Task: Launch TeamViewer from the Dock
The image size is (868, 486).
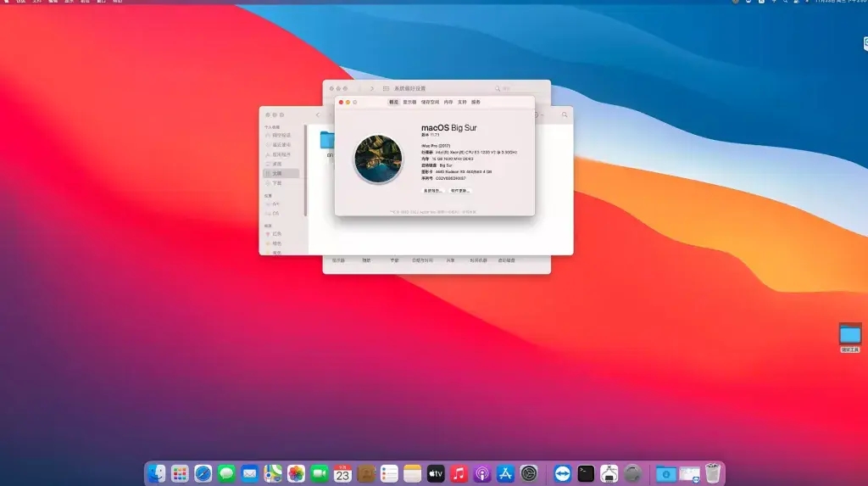Action: coord(563,474)
